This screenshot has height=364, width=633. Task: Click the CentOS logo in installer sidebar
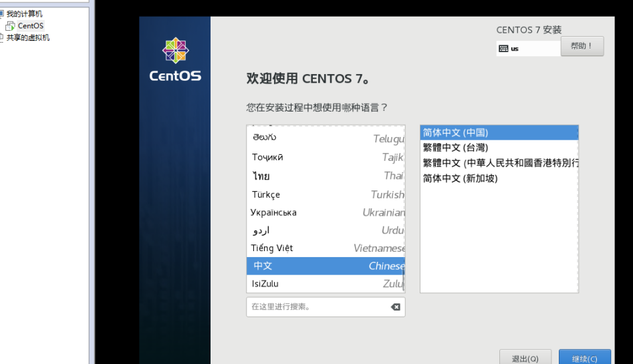coord(175,59)
